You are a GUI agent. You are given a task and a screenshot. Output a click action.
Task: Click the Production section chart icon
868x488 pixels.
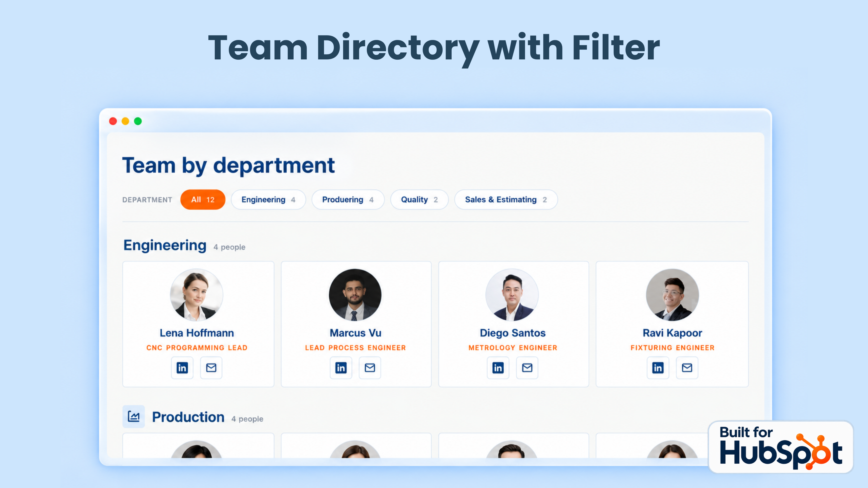click(x=133, y=417)
